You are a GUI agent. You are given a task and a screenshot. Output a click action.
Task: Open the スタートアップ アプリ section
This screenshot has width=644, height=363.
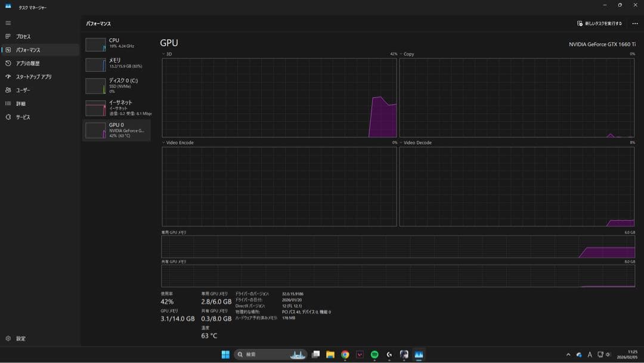click(8, 76)
